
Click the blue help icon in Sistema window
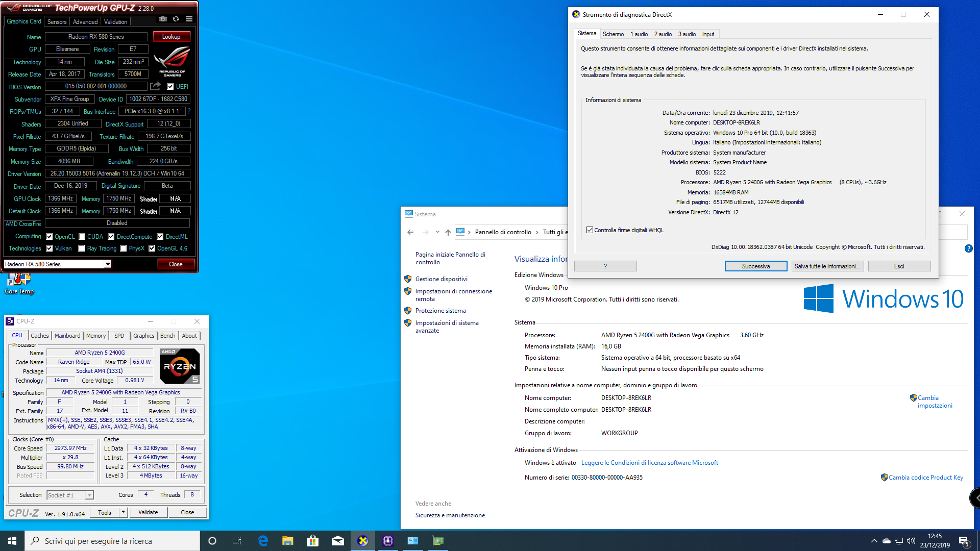click(x=968, y=248)
